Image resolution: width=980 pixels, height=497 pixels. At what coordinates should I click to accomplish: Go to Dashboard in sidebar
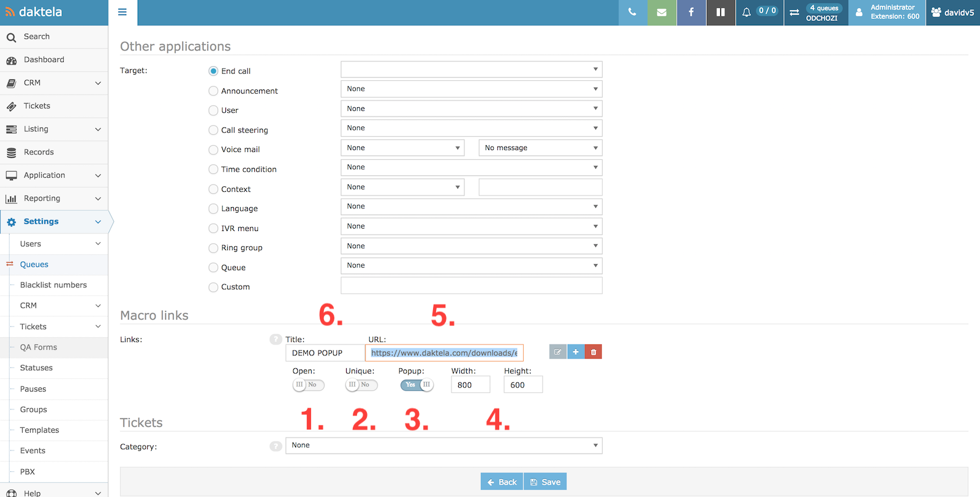43,60
